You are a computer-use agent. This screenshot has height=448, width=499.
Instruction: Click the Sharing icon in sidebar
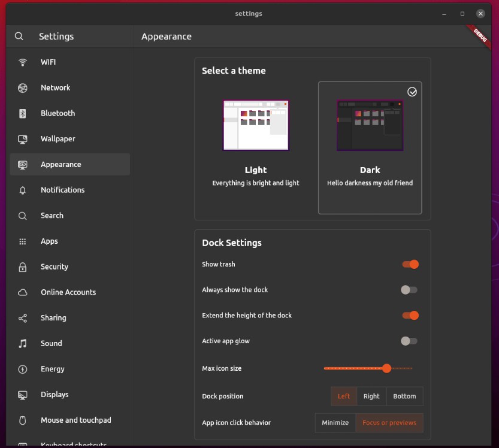(23, 318)
